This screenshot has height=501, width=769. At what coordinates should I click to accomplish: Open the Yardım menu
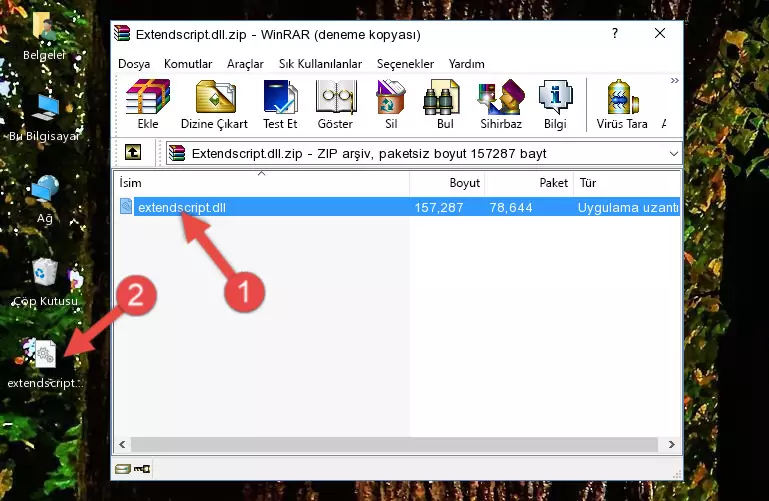(x=466, y=64)
